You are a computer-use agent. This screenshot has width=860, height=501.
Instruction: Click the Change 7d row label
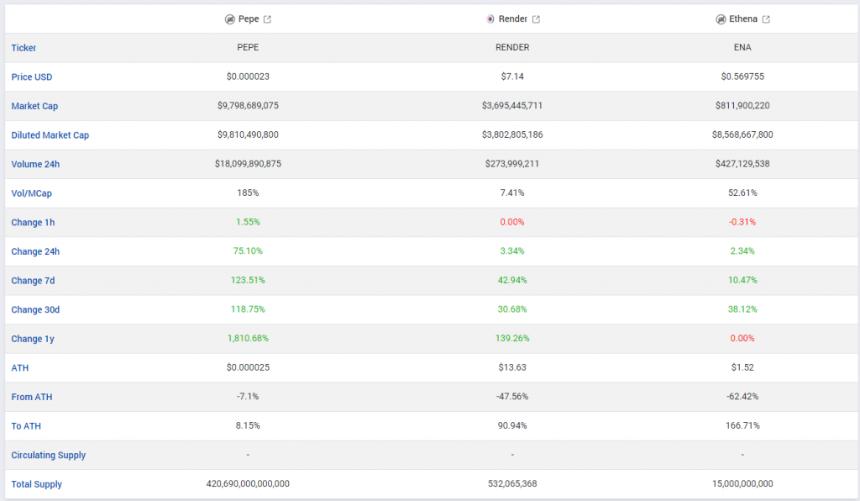coord(33,280)
